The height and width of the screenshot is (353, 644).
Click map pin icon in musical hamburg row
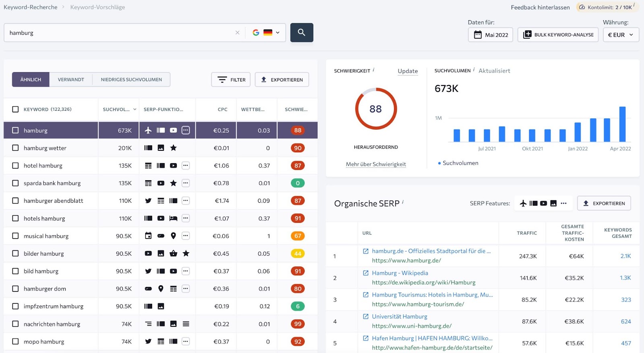point(173,236)
